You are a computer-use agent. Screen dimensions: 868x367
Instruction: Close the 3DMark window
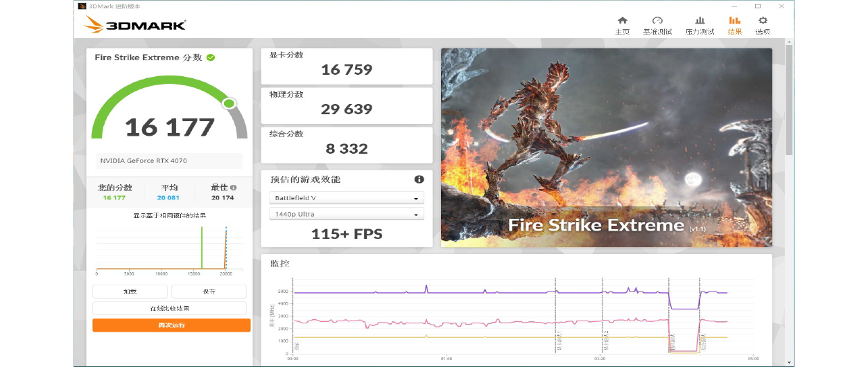tap(783, 6)
